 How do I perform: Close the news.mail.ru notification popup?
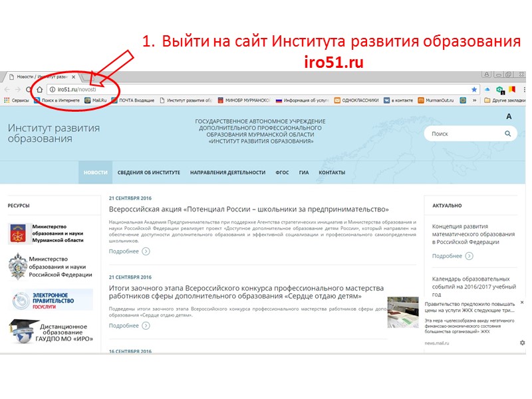[522, 302]
